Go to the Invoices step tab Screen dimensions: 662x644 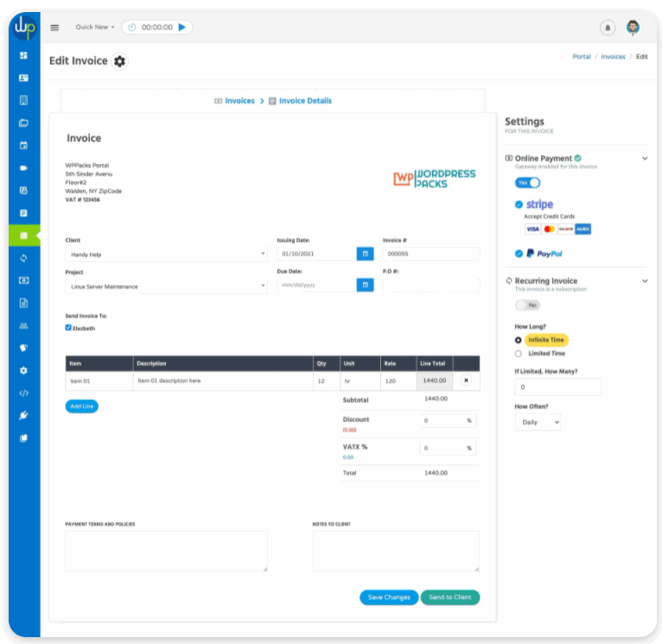pyautogui.click(x=234, y=101)
